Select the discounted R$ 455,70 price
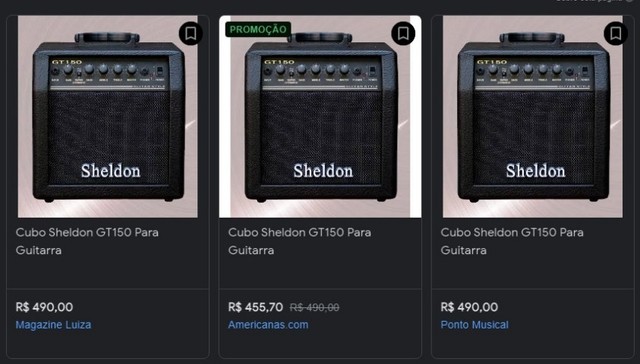 pos(256,307)
